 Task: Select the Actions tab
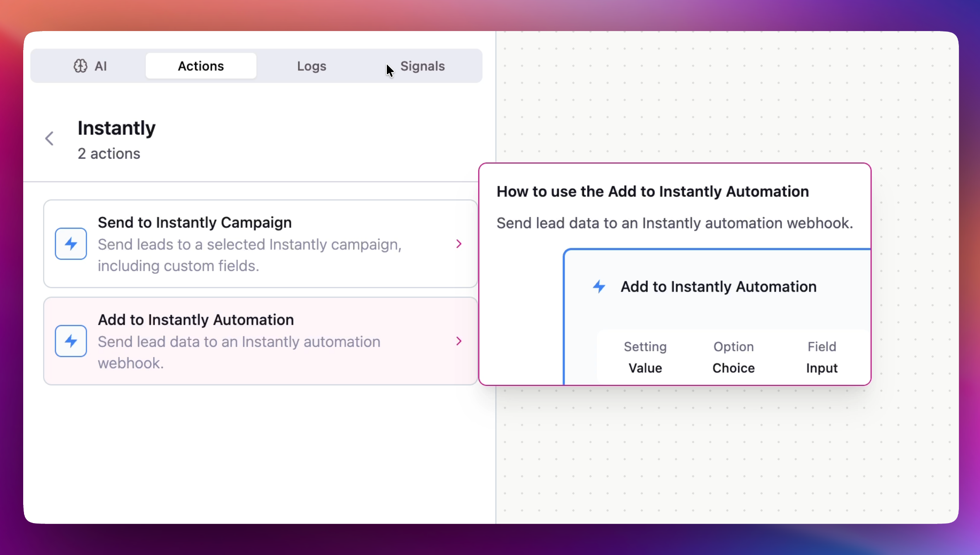201,66
